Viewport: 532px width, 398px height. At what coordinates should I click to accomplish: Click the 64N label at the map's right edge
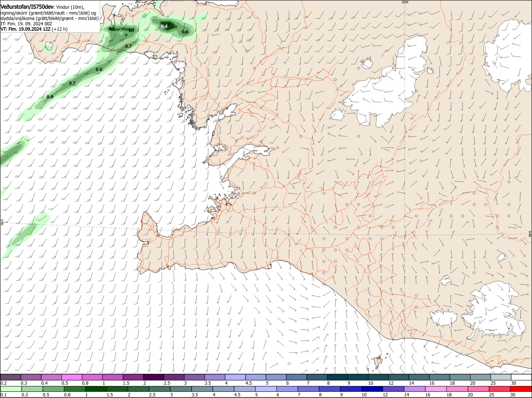530,235
